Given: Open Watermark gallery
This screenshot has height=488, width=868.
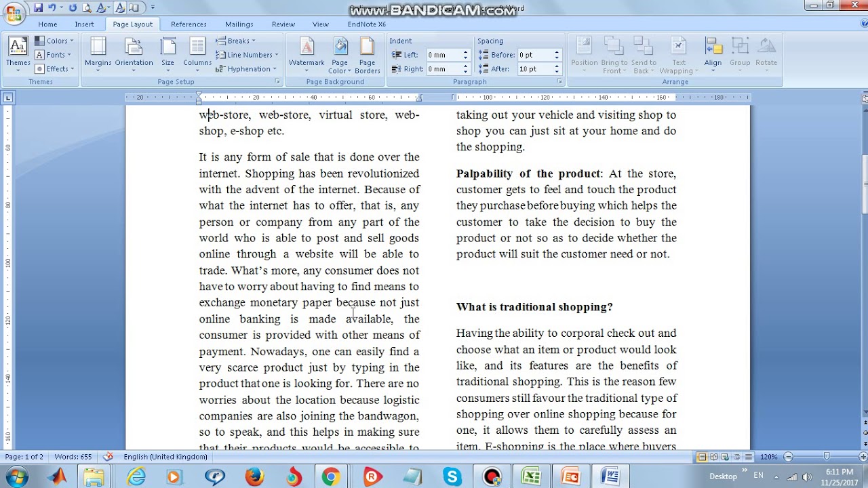Looking at the screenshot, I should tap(307, 54).
